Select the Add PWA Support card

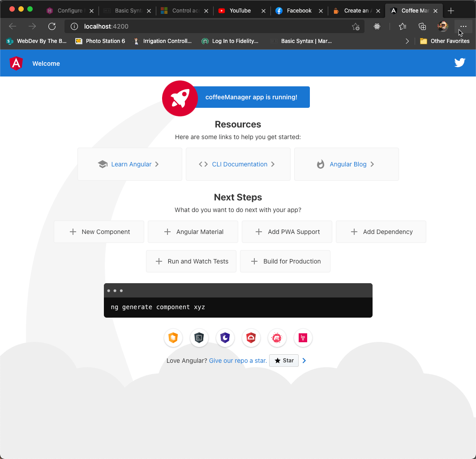point(287,232)
